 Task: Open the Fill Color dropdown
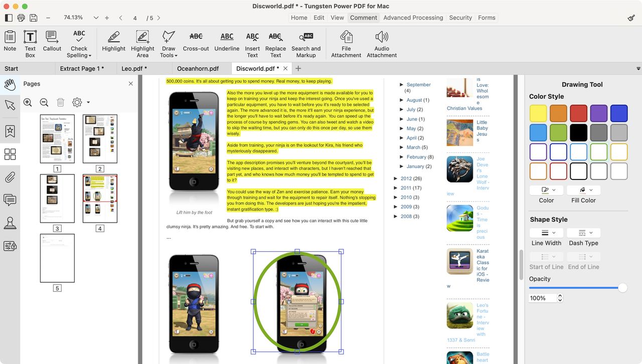pyautogui.click(x=583, y=190)
